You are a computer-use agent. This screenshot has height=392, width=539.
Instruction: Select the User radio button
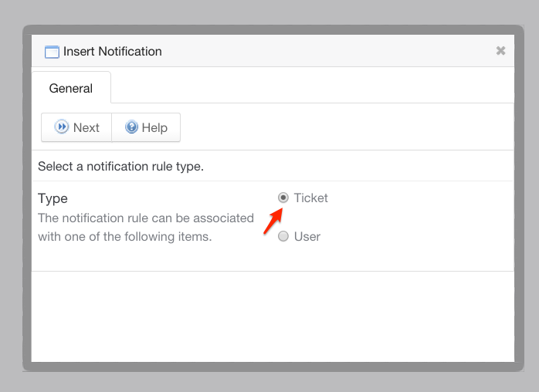(x=283, y=236)
